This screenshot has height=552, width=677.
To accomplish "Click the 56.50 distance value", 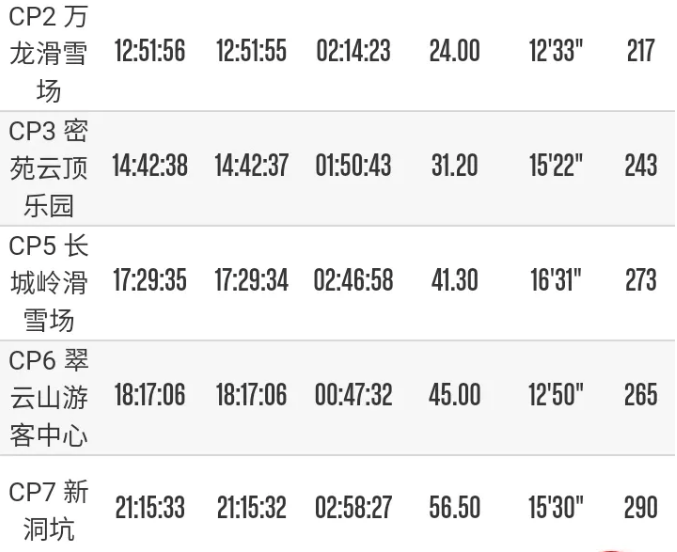I will tap(454, 508).
